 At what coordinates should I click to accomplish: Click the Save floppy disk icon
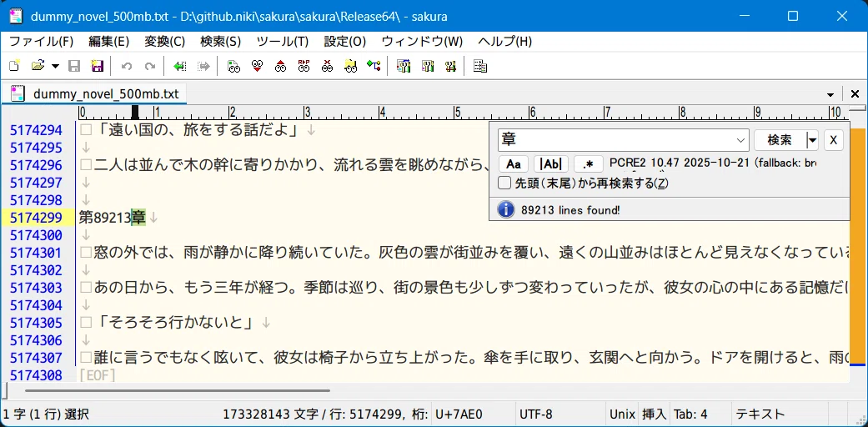pyautogui.click(x=73, y=67)
